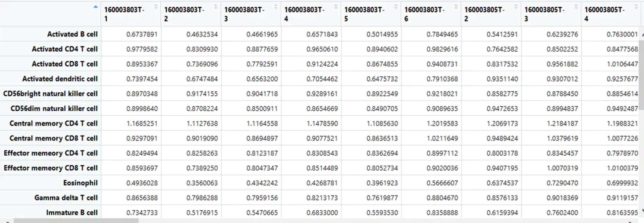Click cell value 0.4661965
Image resolution: width=644 pixels, height=223 pixels.
pyautogui.click(x=262, y=34)
